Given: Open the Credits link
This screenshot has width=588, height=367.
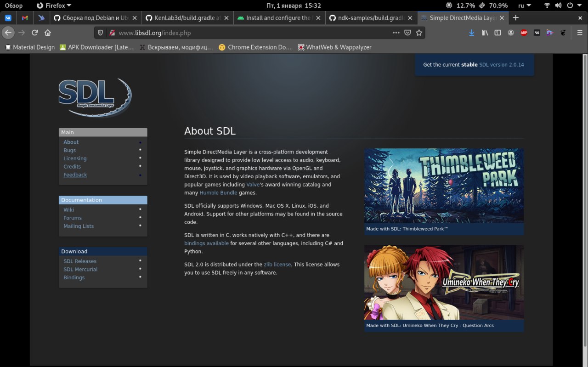Looking at the screenshot, I should (72, 167).
